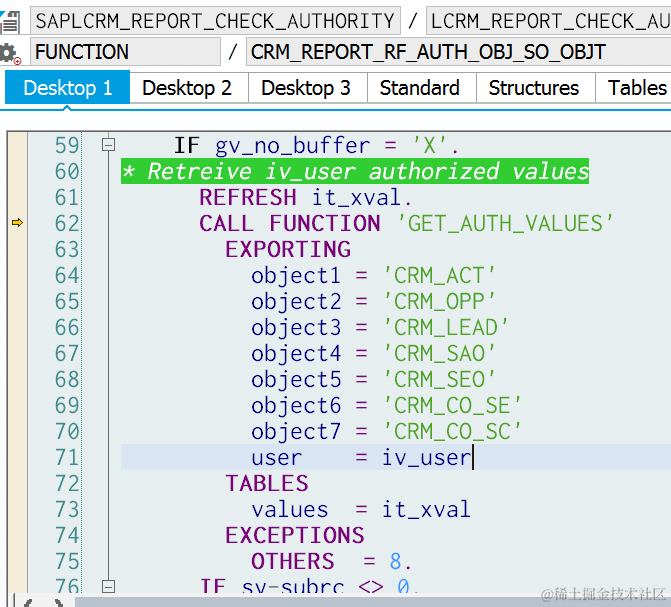Click the FUNCTION event type field
The image size is (671, 607).
point(125,52)
